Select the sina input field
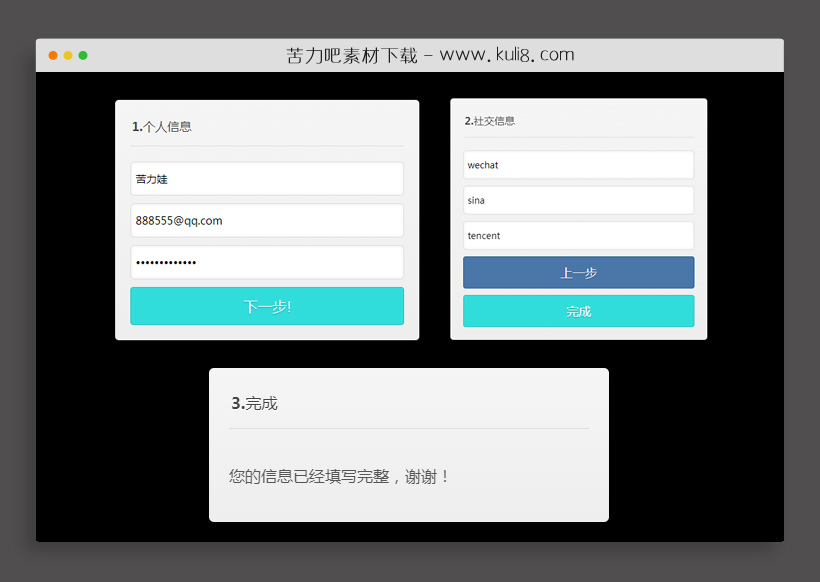This screenshot has width=820, height=582. (578, 200)
